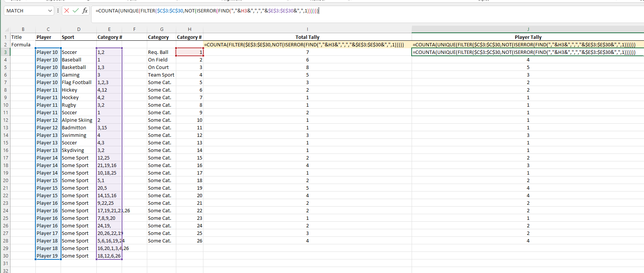
Task: Click the 'Team Sport' category cell
Action: pos(162,75)
